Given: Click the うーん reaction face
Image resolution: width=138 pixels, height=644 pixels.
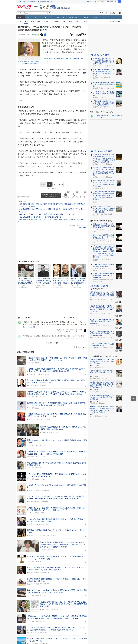Looking at the screenshot, I should pyautogui.click(x=77, y=330).
